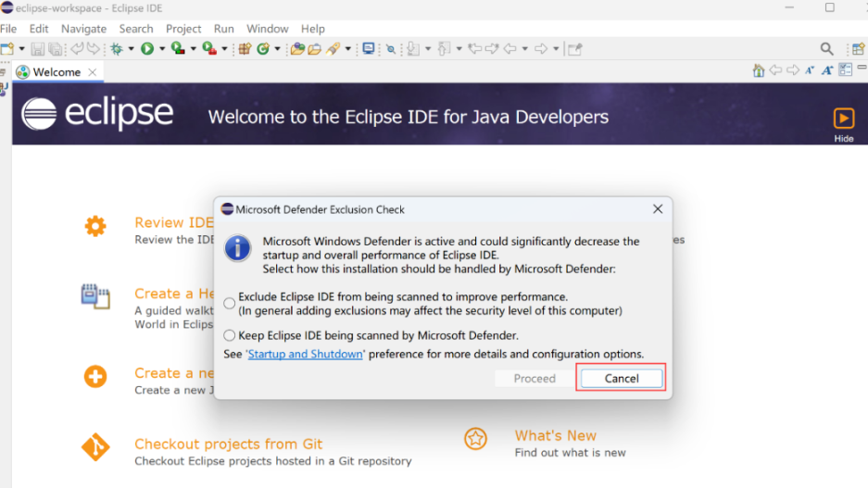Viewport: 868px width, 488px height.
Task: Click the Next Edit Location icon
Action: coord(492,49)
